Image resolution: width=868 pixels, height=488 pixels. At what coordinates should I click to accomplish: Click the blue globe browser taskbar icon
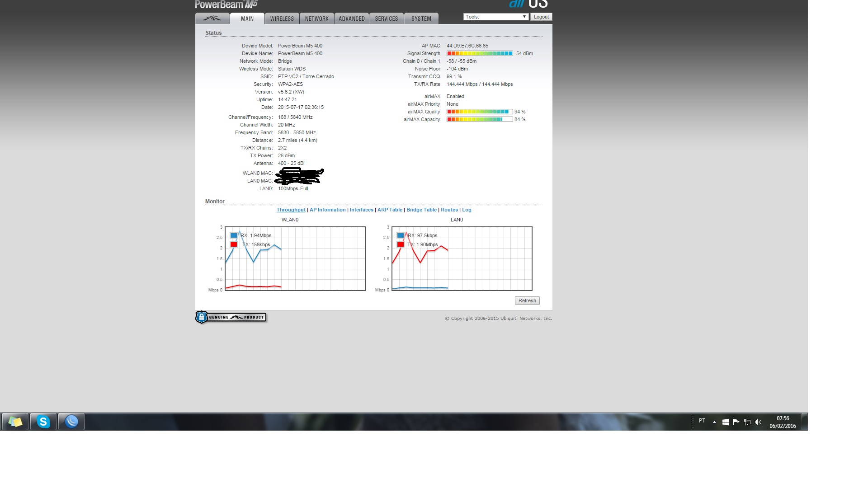[x=71, y=422]
